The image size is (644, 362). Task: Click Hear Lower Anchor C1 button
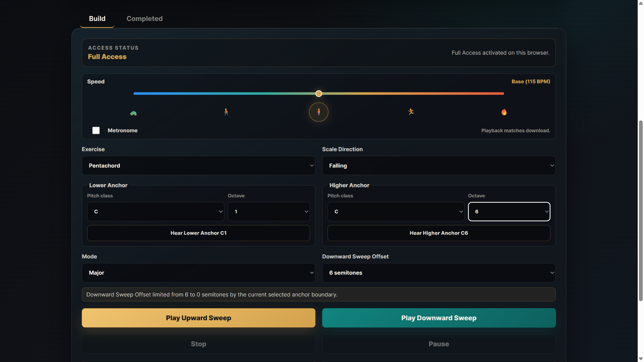198,233
